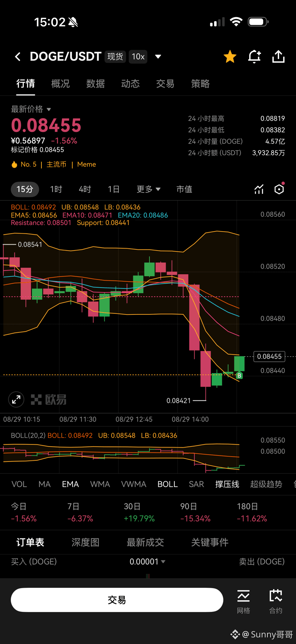Tap the 10x leverage badge
This screenshot has height=644, width=296.
138,57
